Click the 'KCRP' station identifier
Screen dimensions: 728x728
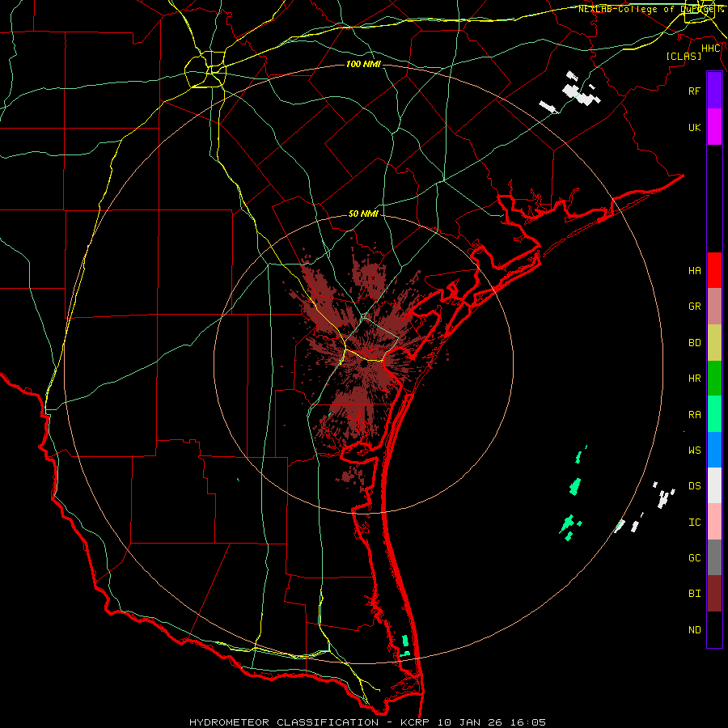416,722
